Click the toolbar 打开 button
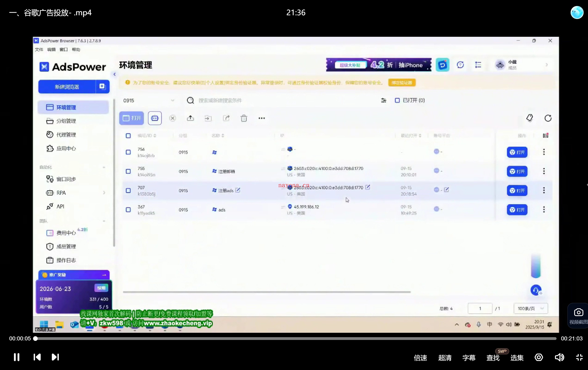 pyautogui.click(x=132, y=118)
